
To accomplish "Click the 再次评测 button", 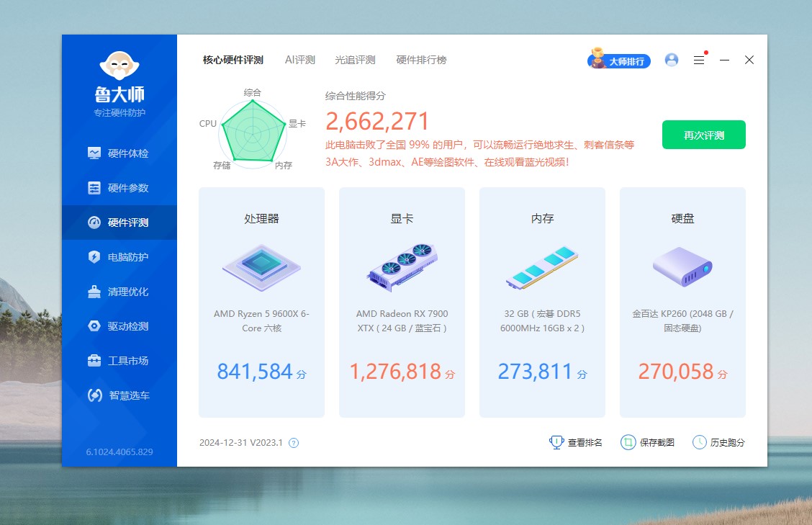I will [704, 135].
